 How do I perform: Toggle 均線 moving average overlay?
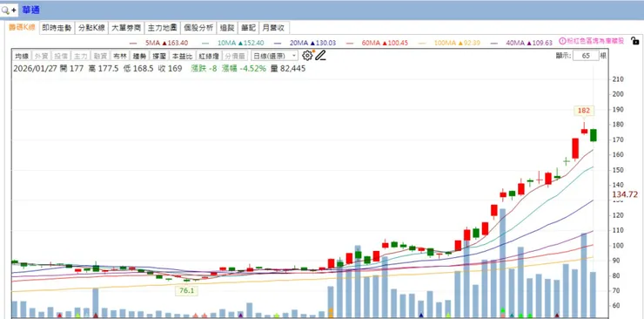(x=22, y=56)
